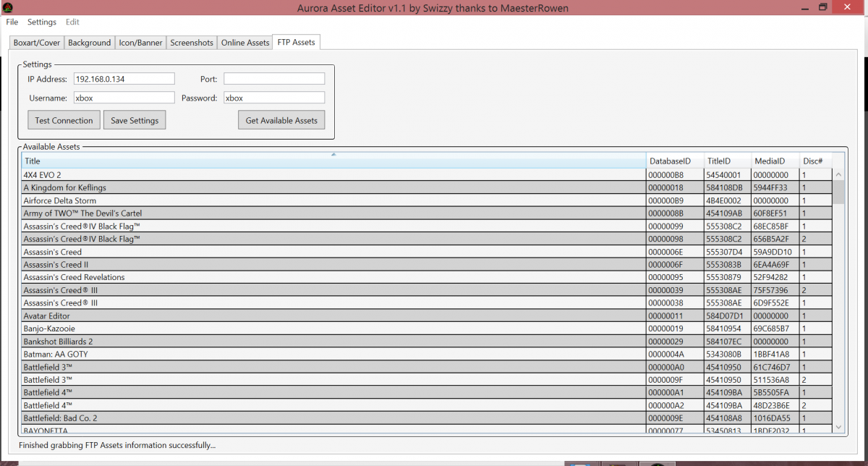Click TitleID cell 584108DB
Screen dimensions: 868x466
click(728, 188)
